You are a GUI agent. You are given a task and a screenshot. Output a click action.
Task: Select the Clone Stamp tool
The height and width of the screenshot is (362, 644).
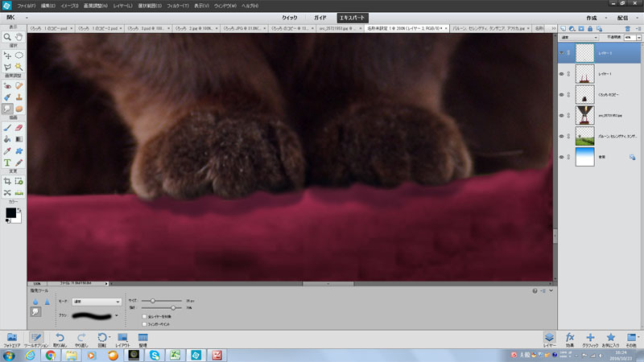coord(19,97)
